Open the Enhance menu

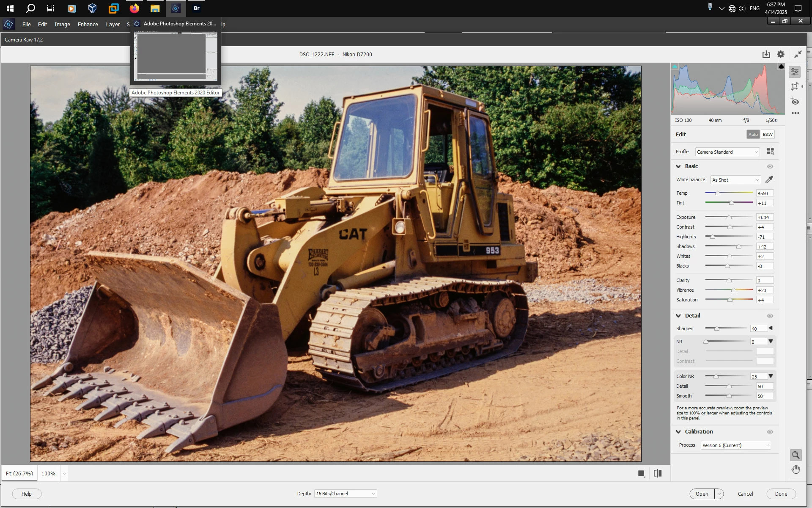[x=88, y=24]
